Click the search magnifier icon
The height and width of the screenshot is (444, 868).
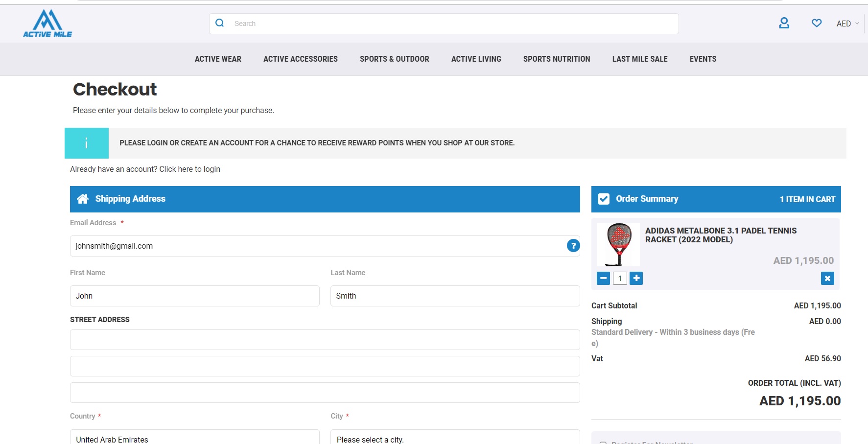point(220,23)
